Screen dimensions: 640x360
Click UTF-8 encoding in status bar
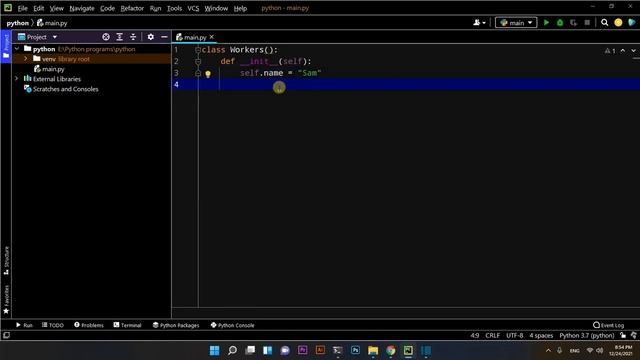pos(515,336)
